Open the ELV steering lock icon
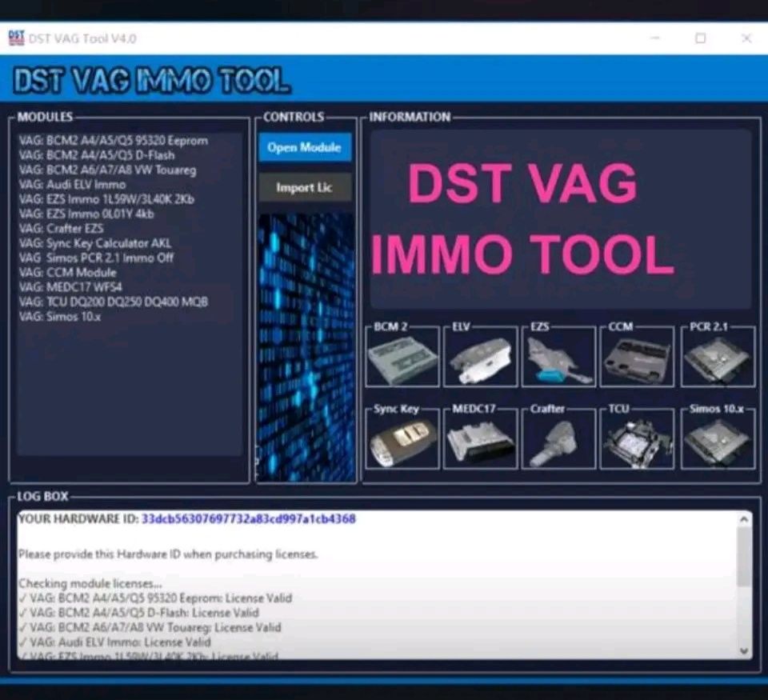The height and width of the screenshot is (700, 768). [481, 359]
